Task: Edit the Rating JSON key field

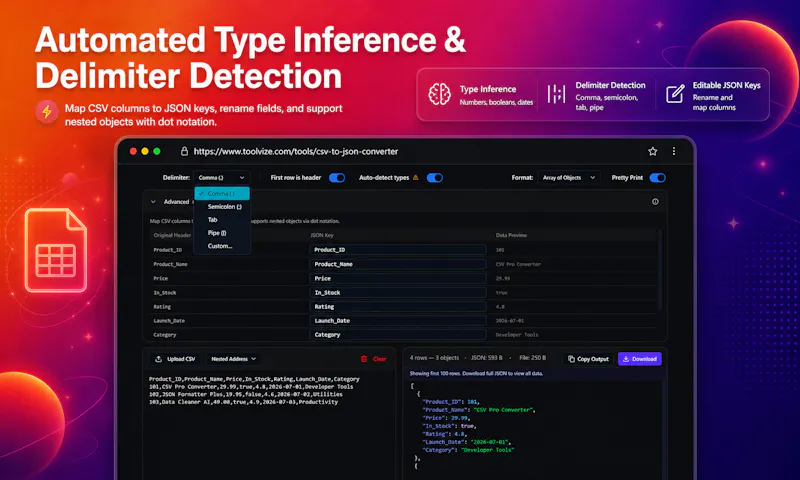Action: pyautogui.click(x=397, y=307)
